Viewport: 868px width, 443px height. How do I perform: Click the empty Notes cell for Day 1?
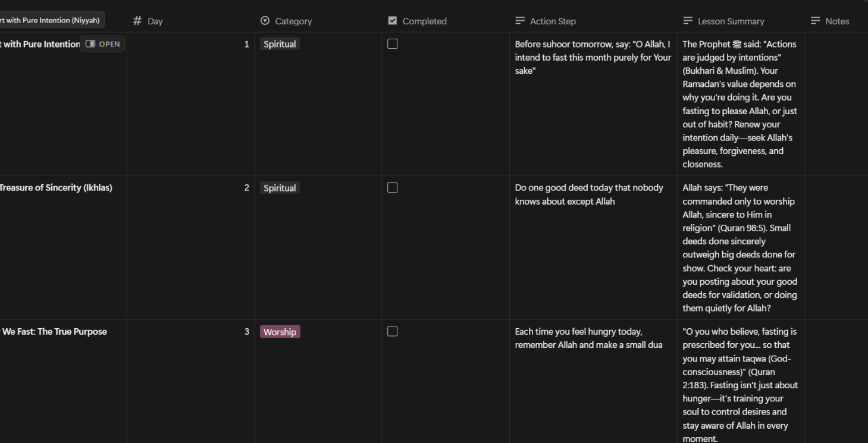point(836,101)
